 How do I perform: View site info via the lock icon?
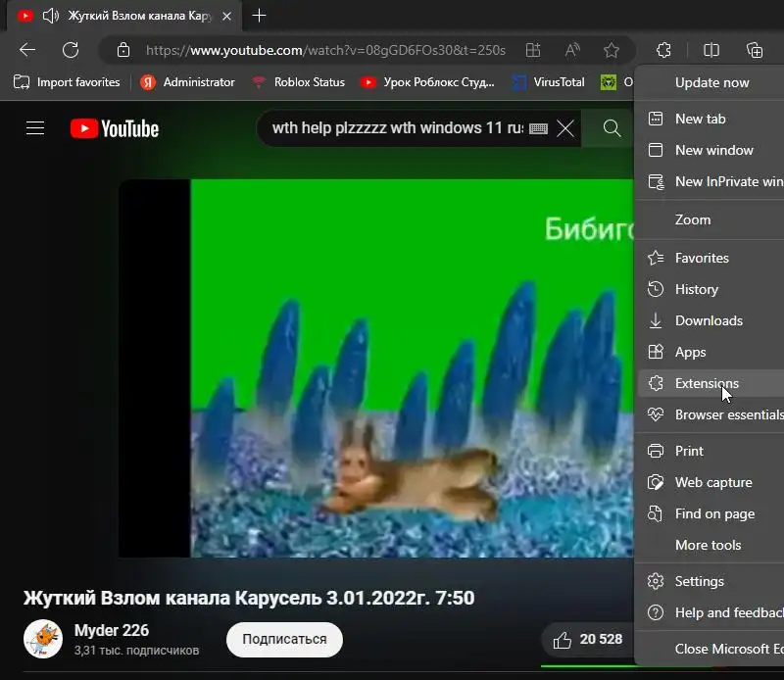[x=123, y=50]
